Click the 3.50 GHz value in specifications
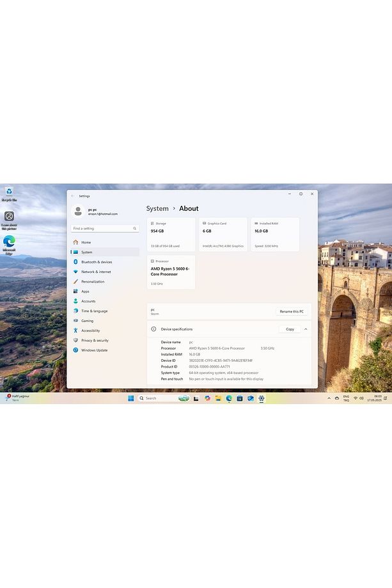The height and width of the screenshot is (588, 392). coord(267,348)
